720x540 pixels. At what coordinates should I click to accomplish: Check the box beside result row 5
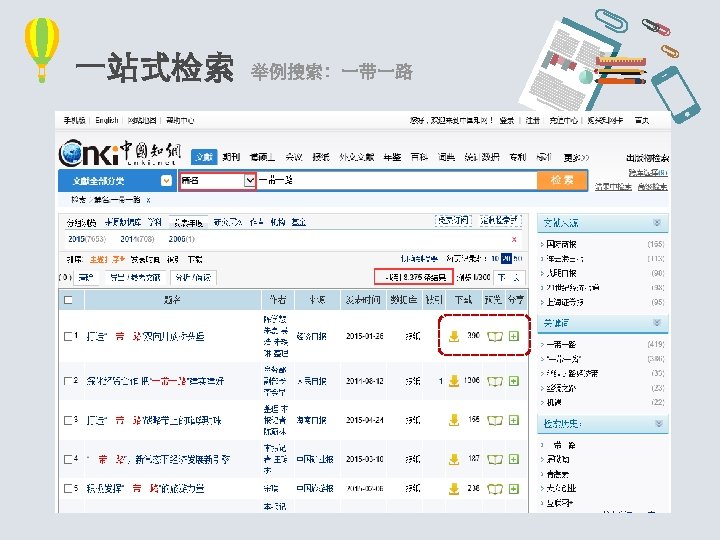[x=68, y=488]
